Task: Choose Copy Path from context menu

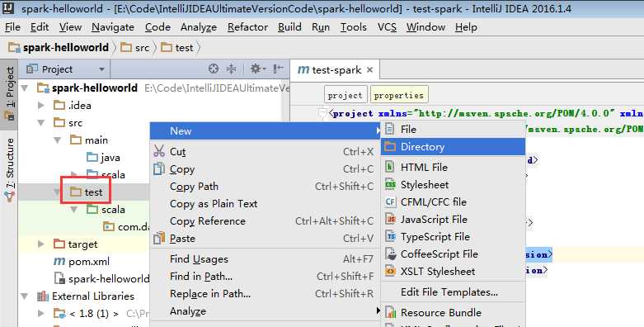Action: click(265, 187)
